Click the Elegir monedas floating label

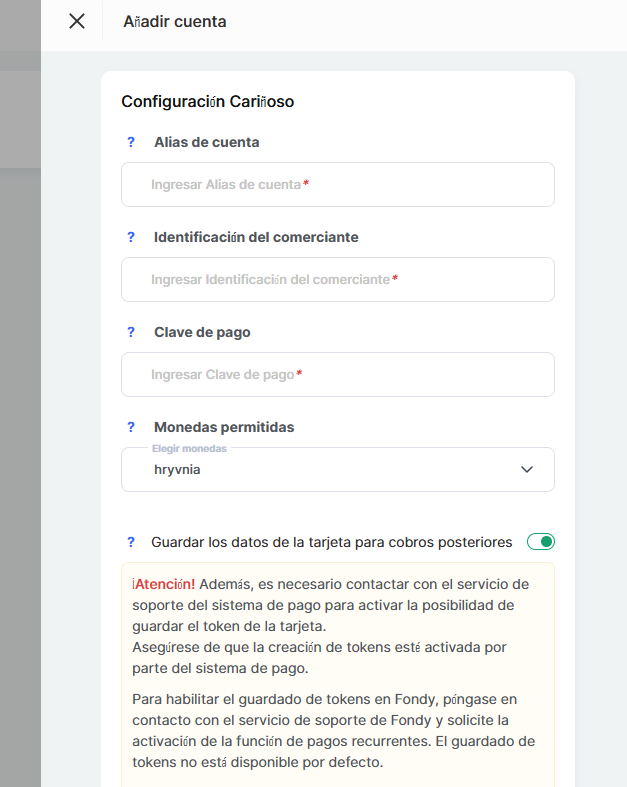(x=189, y=448)
